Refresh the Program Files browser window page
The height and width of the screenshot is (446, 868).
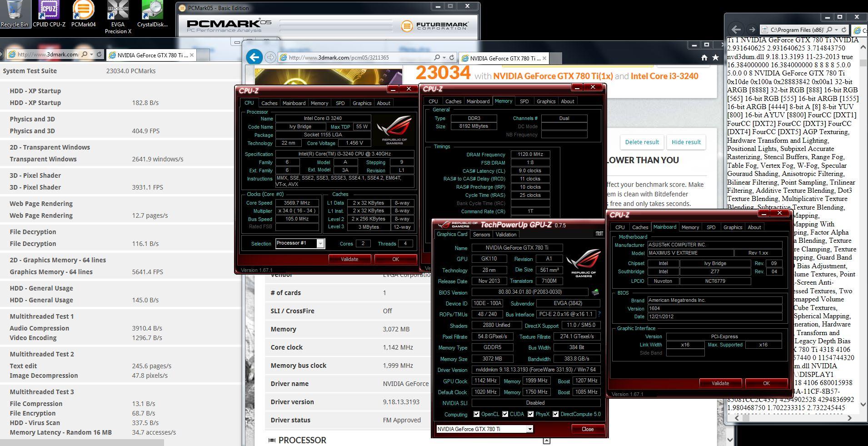[844, 30]
